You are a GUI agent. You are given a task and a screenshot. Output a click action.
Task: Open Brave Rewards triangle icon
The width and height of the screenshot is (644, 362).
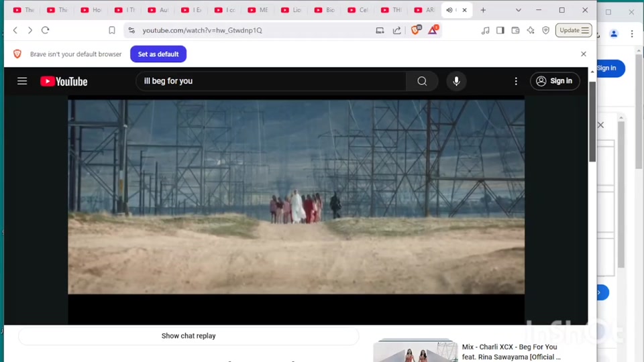coord(433,30)
